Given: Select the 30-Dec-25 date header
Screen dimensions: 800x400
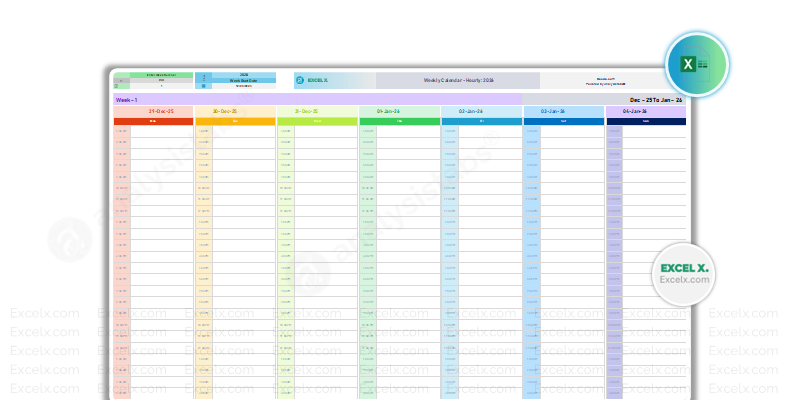Looking at the screenshot, I should point(235,111).
